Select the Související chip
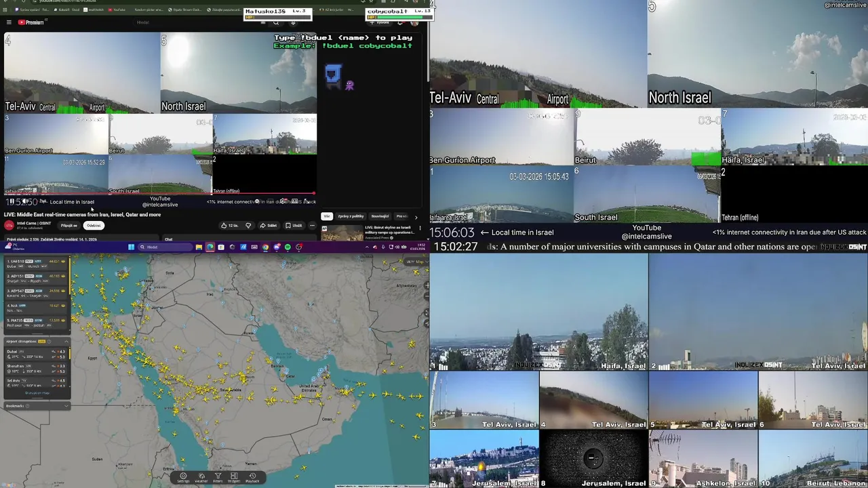This screenshot has height=488, width=868. tap(380, 216)
